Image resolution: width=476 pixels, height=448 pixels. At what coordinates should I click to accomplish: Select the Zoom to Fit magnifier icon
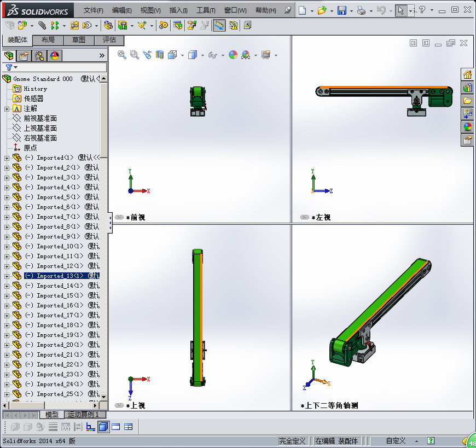click(121, 54)
